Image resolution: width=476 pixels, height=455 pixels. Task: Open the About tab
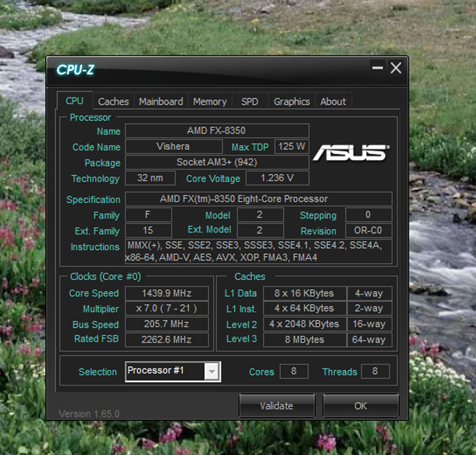[333, 102]
